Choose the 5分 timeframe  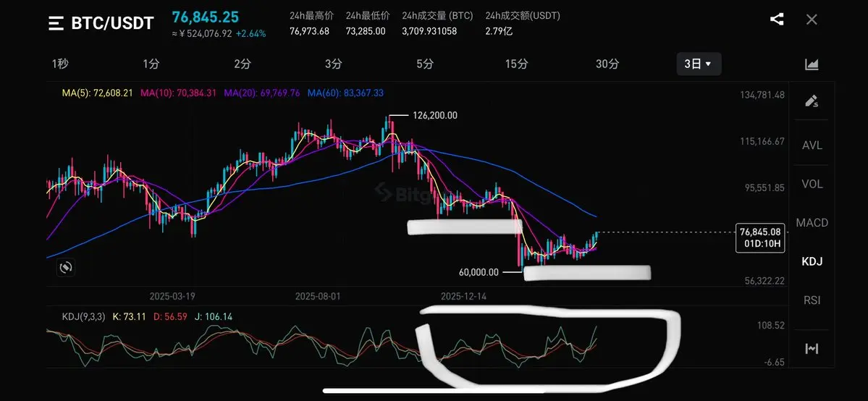point(425,64)
